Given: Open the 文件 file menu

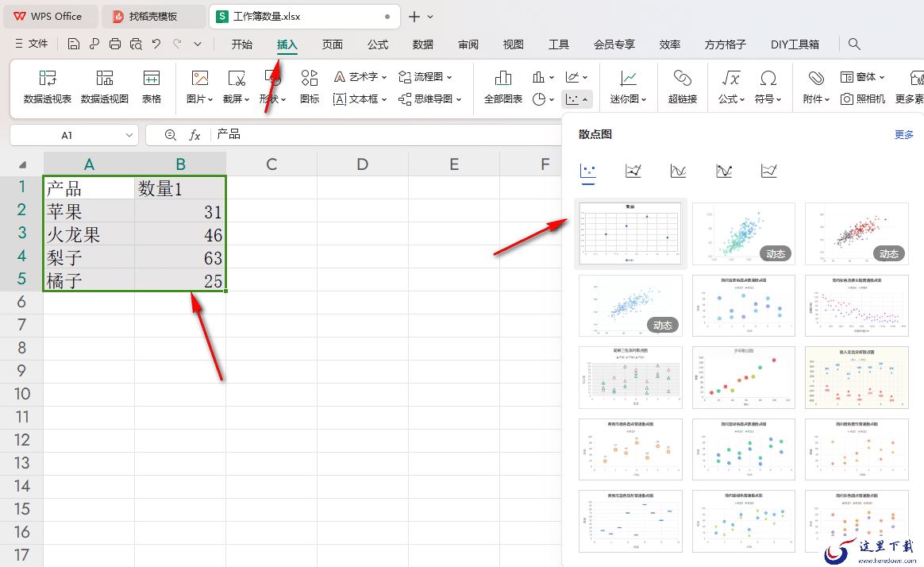Looking at the screenshot, I should [x=31, y=44].
